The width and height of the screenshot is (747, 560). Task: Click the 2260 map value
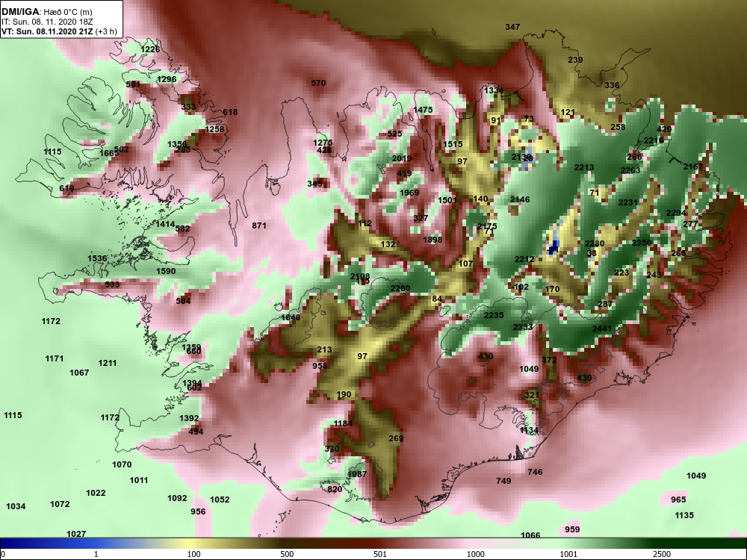point(400,288)
